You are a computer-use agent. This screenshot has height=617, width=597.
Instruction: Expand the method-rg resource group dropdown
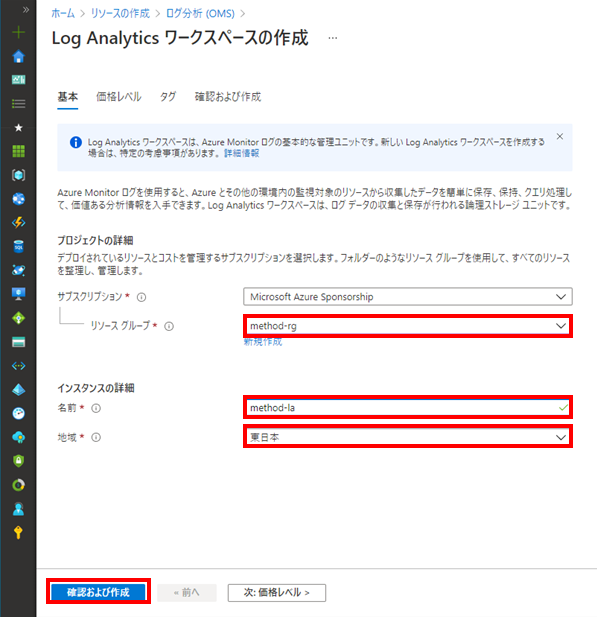pyautogui.click(x=408, y=326)
